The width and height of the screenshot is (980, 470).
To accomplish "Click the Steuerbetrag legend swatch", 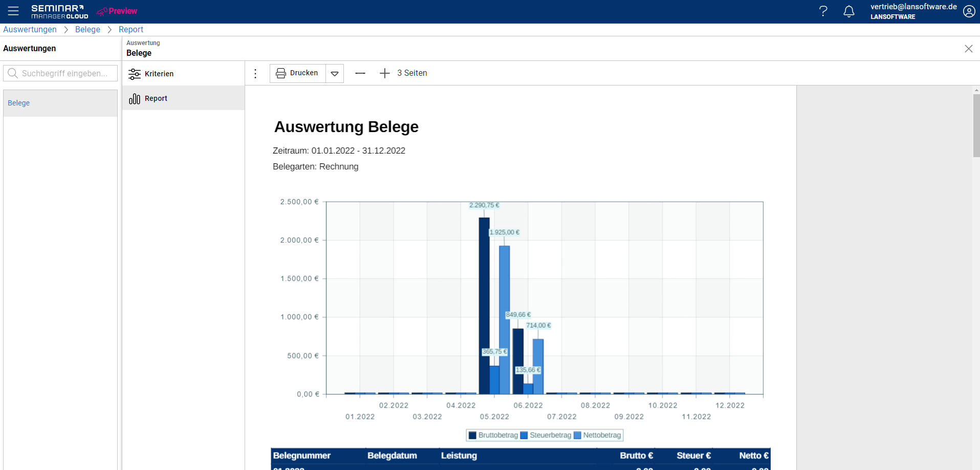I will point(524,435).
